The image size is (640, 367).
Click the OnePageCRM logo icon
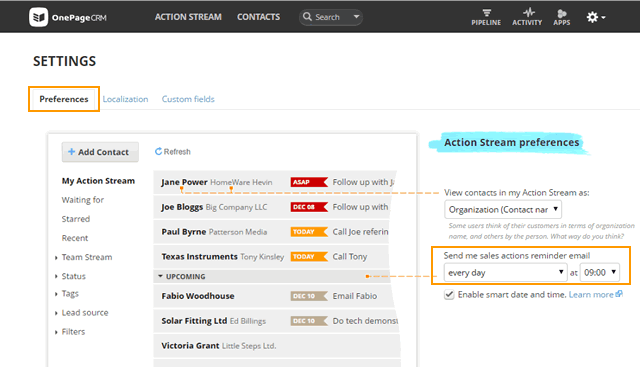click(x=38, y=17)
